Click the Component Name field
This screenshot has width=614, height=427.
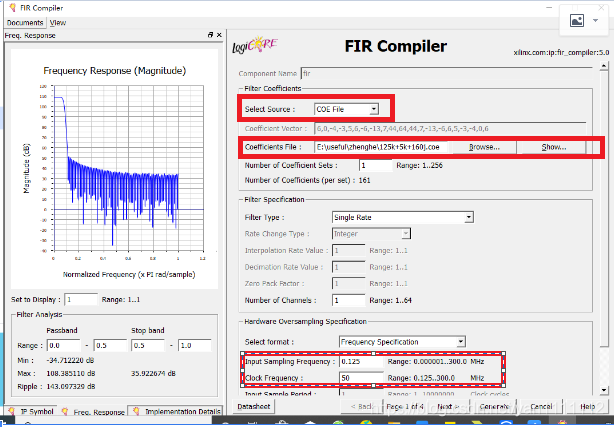[446, 74]
